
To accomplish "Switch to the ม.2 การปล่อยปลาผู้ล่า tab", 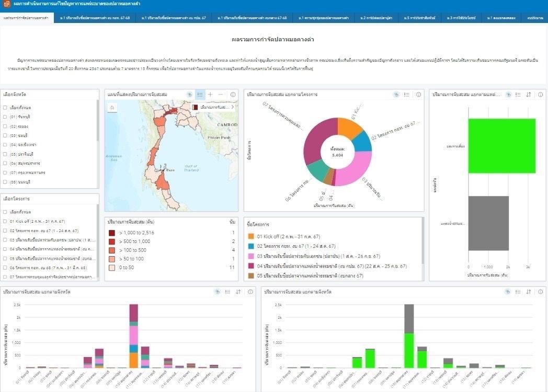I will [376, 18].
